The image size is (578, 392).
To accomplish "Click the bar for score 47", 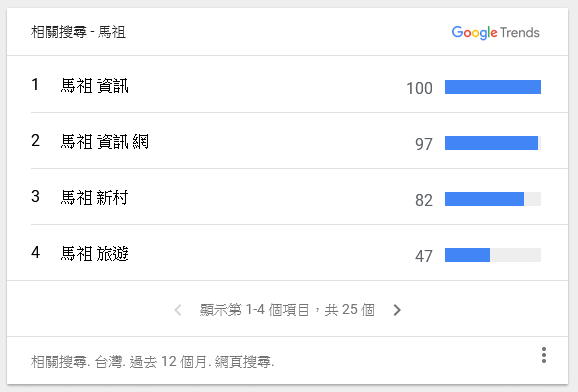I will pos(493,255).
